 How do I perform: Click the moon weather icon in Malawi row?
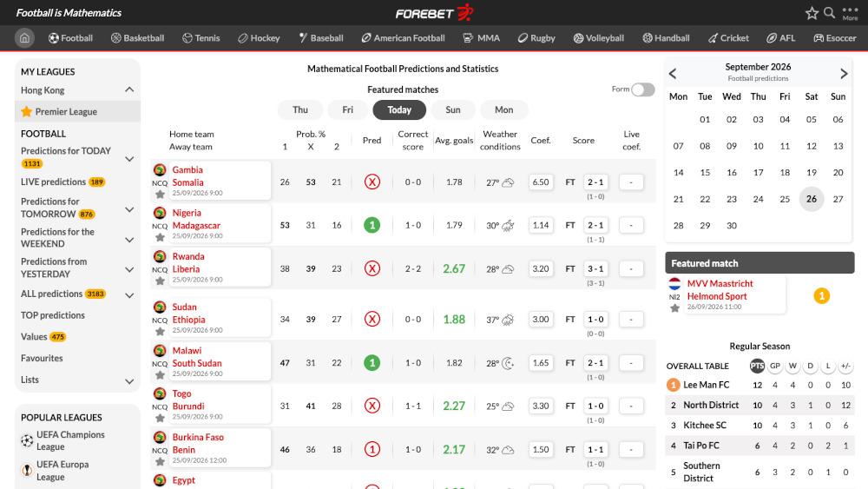(x=508, y=363)
